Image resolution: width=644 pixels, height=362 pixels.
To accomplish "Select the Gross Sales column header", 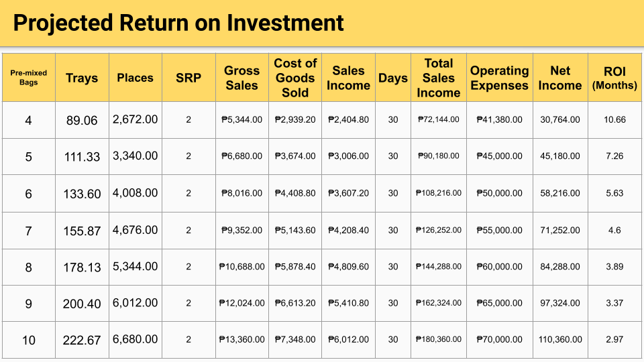I will click(x=242, y=78).
